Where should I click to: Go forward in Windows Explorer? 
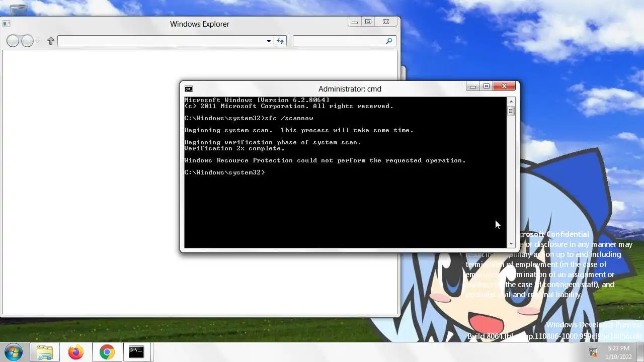28,41
